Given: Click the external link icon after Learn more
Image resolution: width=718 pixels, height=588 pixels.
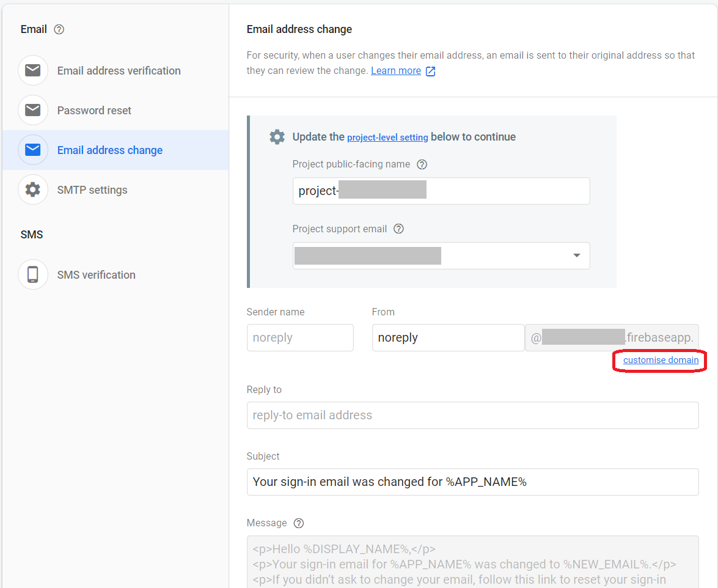Looking at the screenshot, I should pyautogui.click(x=431, y=71).
